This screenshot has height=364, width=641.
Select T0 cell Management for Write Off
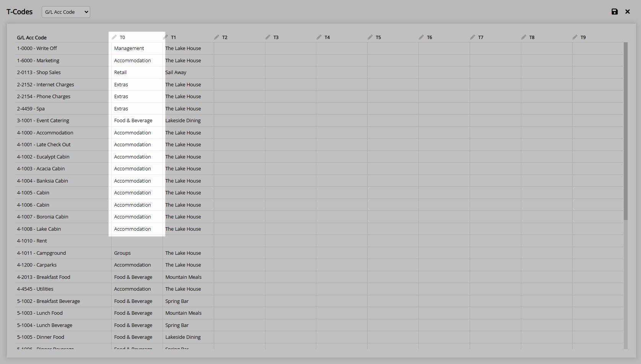[x=137, y=49]
